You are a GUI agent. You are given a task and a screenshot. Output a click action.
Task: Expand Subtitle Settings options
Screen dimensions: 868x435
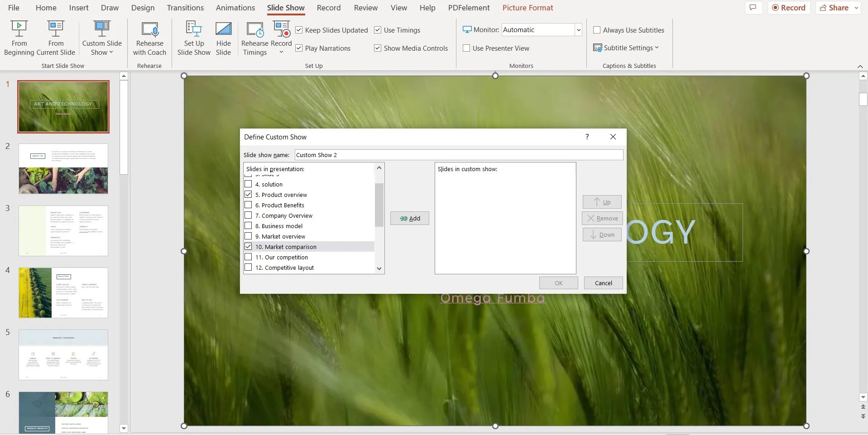tap(626, 47)
